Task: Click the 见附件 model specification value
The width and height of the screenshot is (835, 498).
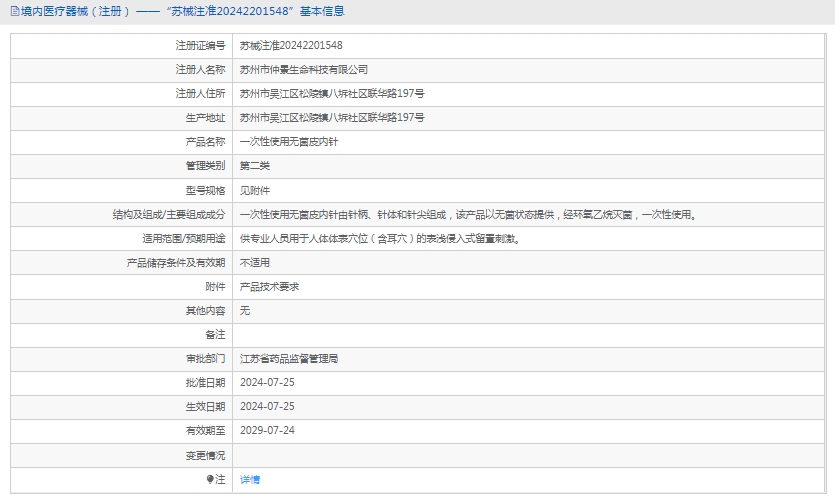Action: point(255,190)
